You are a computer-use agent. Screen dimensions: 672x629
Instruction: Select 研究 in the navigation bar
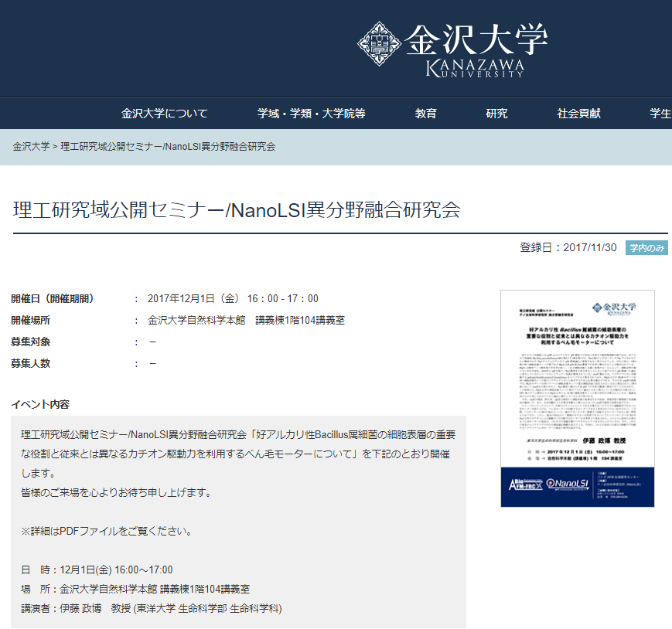[x=497, y=114]
